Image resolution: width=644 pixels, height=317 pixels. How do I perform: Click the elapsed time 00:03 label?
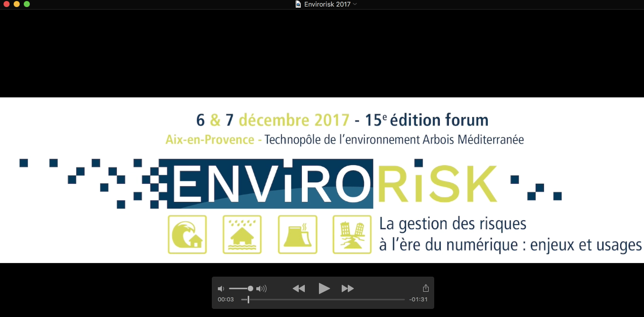(x=225, y=299)
